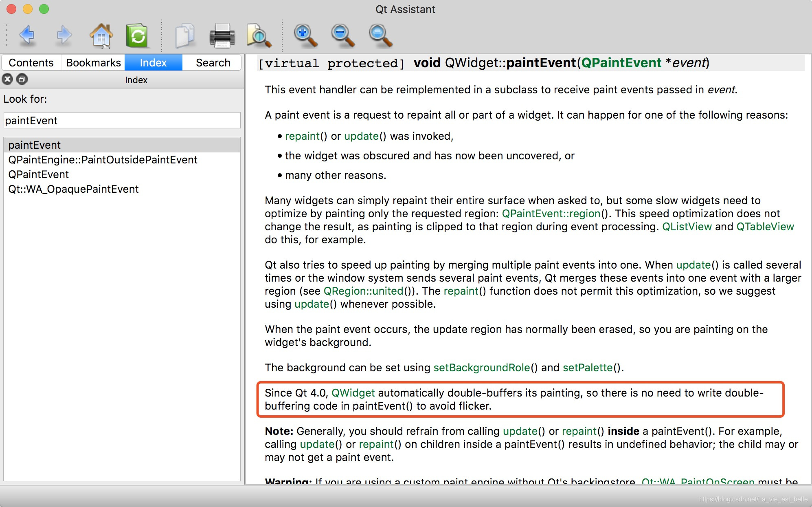
Task: Follow the setBackgroundRole link
Action: (482, 368)
